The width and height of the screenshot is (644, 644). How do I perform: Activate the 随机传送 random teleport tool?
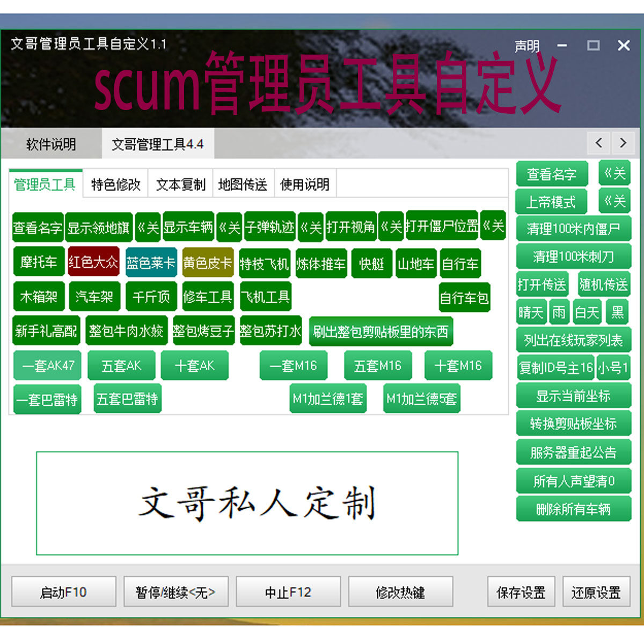coord(603,284)
